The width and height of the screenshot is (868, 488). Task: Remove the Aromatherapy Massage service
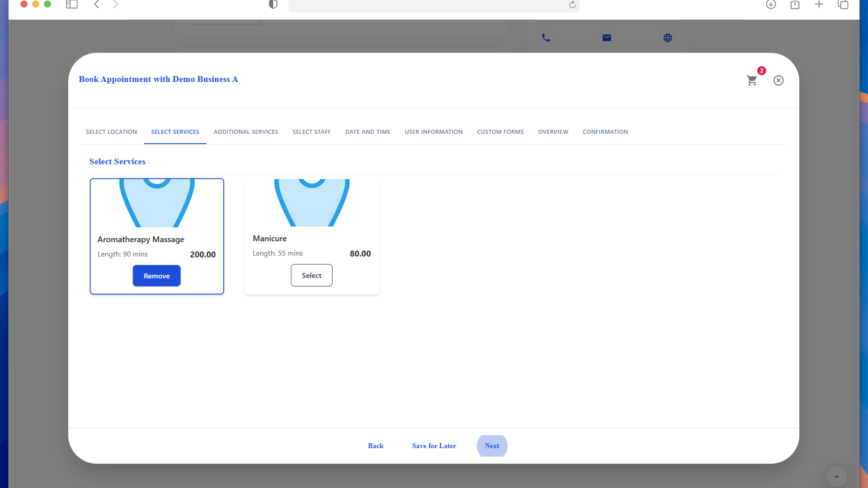point(156,276)
